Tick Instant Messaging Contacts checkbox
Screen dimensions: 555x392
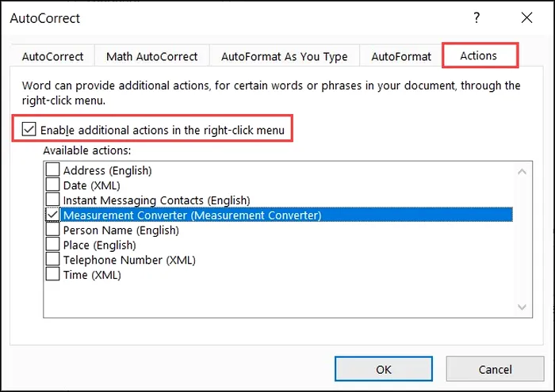[52, 200]
